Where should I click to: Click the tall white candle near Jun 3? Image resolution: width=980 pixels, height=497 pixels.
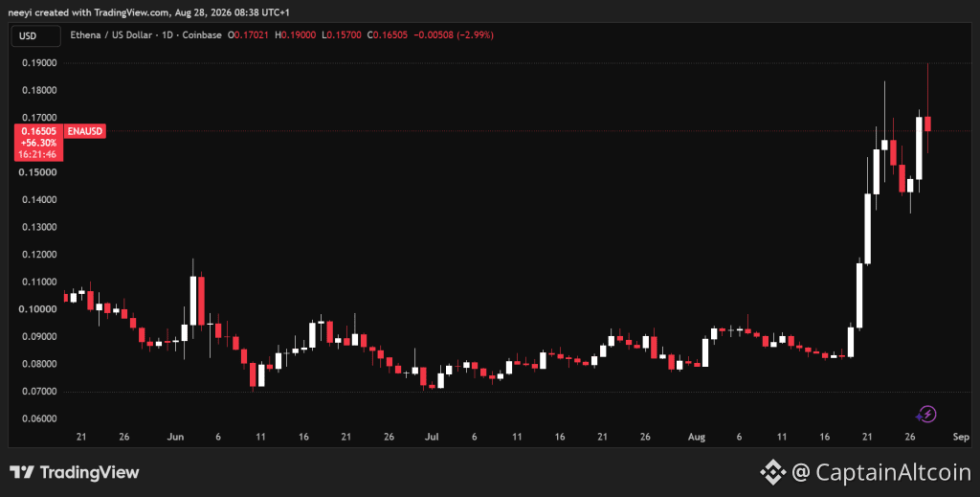coord(193,300)
